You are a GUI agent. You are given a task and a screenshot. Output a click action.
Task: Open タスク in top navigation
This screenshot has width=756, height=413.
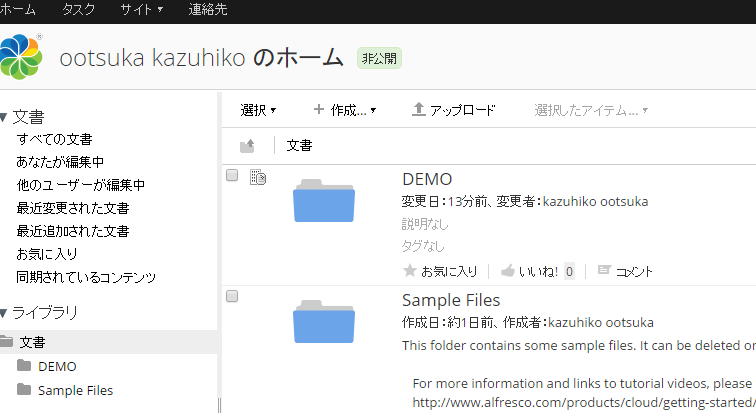pyautogui.click(x=79, y=10)
